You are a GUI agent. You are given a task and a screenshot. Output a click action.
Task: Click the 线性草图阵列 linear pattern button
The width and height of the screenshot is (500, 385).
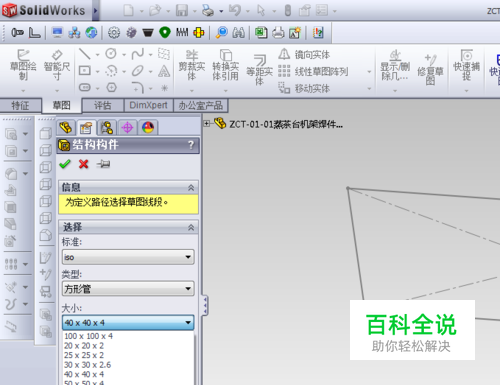tap(313, 71)
